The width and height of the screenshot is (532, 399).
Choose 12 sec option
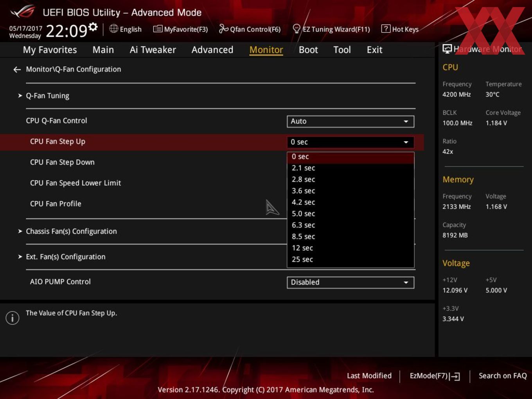pos(350,248)
